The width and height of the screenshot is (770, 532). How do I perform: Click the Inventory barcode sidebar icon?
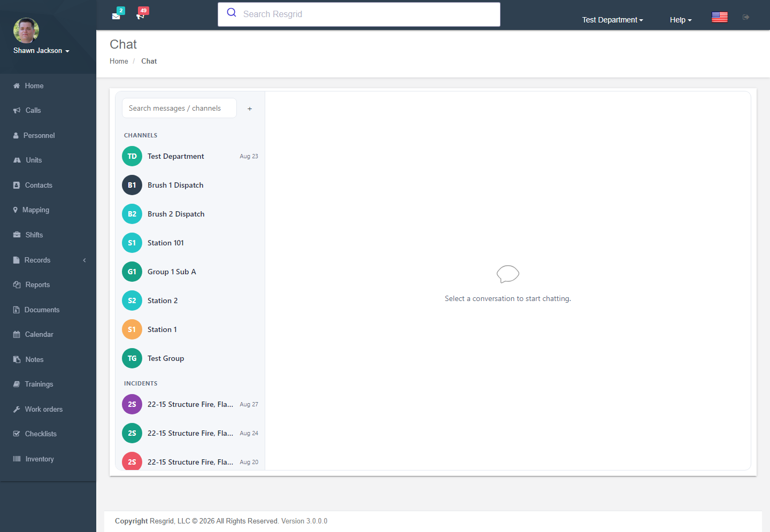(17, 459)
